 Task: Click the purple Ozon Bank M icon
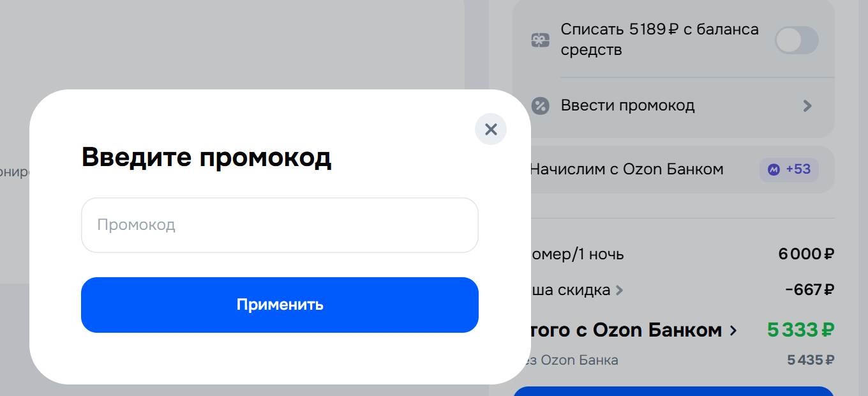tap(774, 170)
